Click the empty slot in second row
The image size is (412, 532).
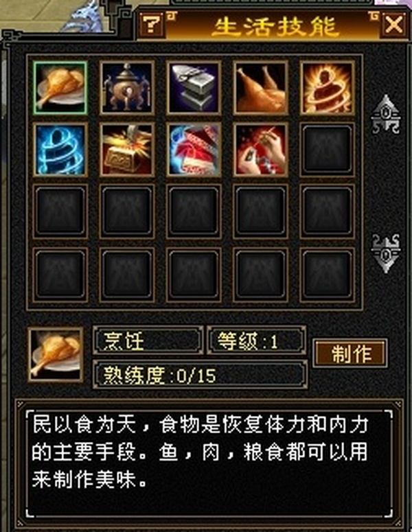click(x=328, y=150)
